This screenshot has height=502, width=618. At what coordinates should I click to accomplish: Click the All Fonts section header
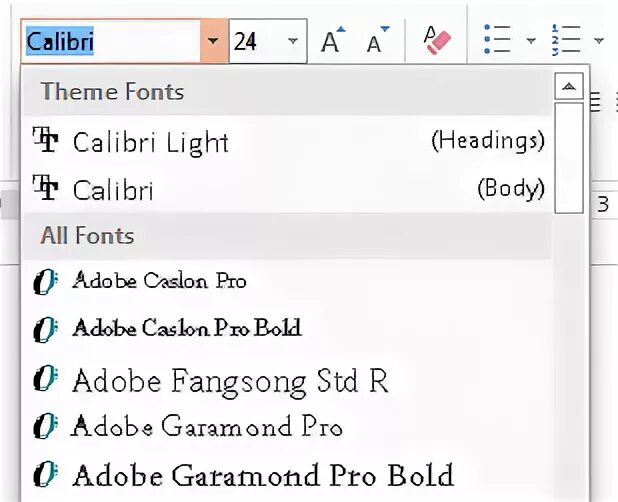pyautogui.click(x=287, y=236)
